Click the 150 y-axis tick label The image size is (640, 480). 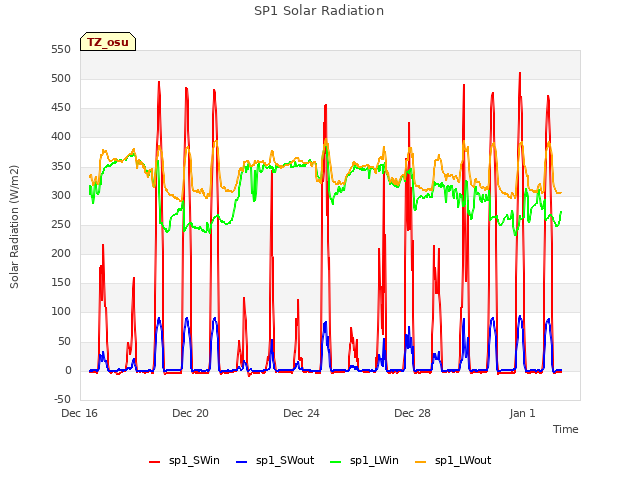coord(61,282)
